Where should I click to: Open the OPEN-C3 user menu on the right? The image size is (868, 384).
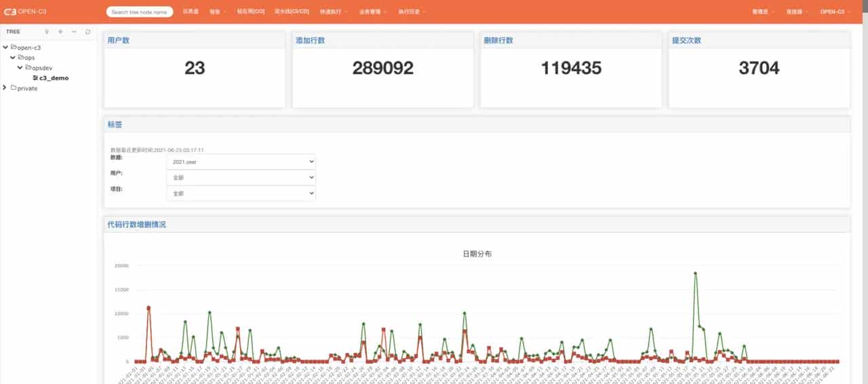pyautogui.click(x=833, y=12)
